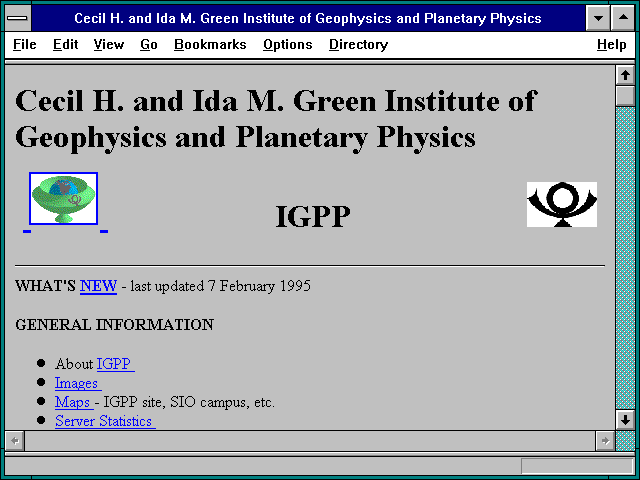Open the Edit menu
The width and height of the screenshot is (640, 480).
65,44
